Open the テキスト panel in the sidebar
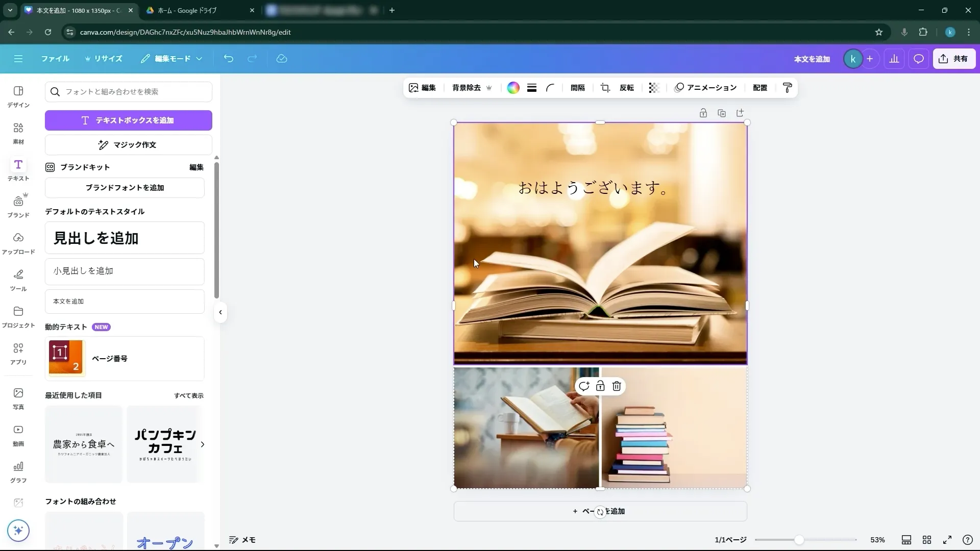 click(x=18, y=169)
